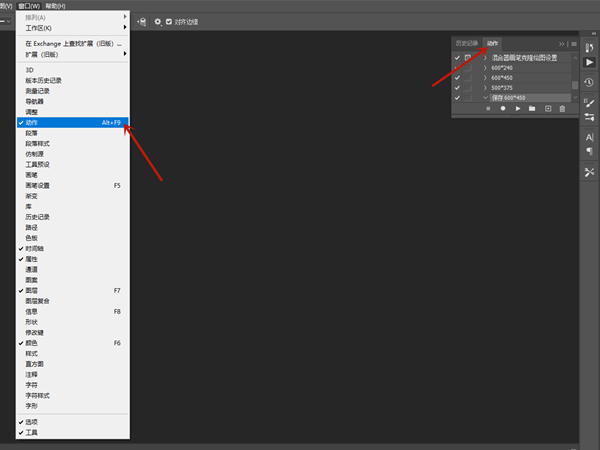
Task: Open the crossed tools presets icon in dock
Action: pos(589,172)
